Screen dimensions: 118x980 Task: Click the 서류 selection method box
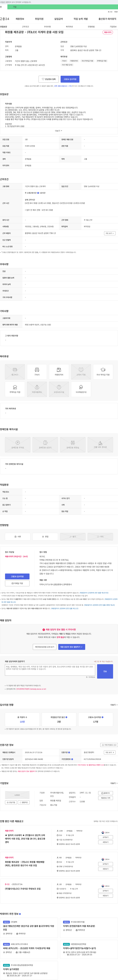pyautogui.click(x=17, y=537)
